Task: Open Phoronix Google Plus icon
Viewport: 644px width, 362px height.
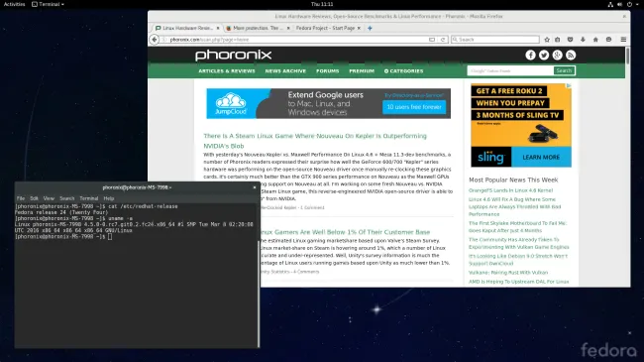Action: [x=558, y=56]
